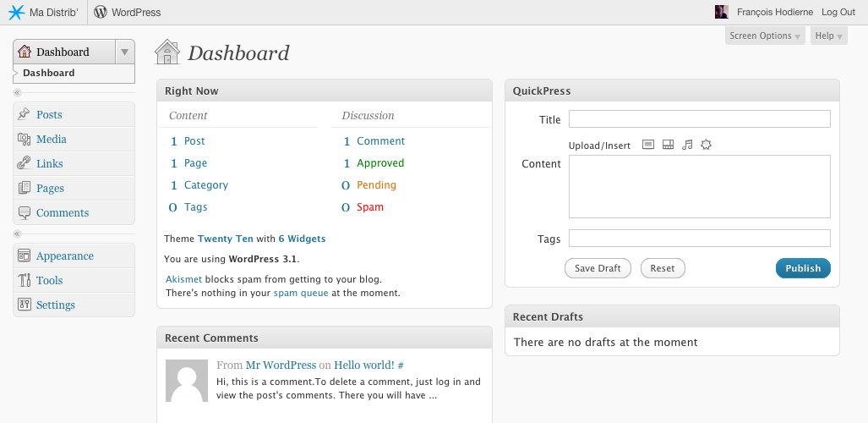The width and height of the screenshot is (868, 423).
Task: Click the WordPress logo icon in top bar
Action: (101, 12)
